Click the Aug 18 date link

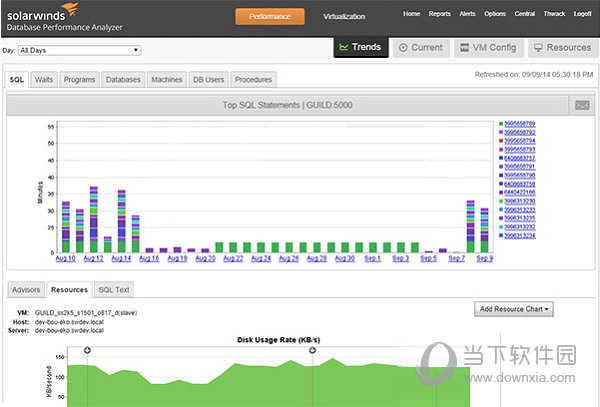pyautogui.click(x=177, y=259)
